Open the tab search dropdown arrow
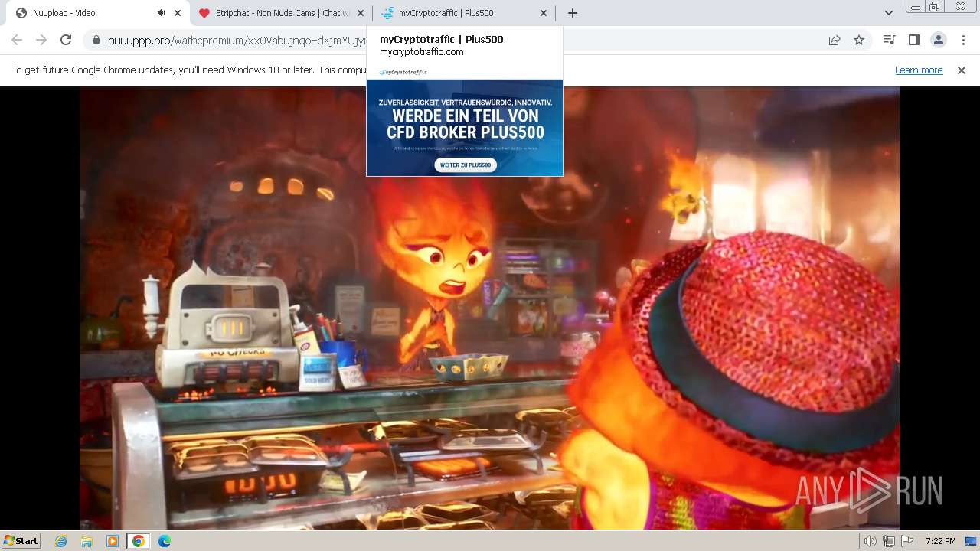This screenshot has height=551, width=980. point(888,13)
